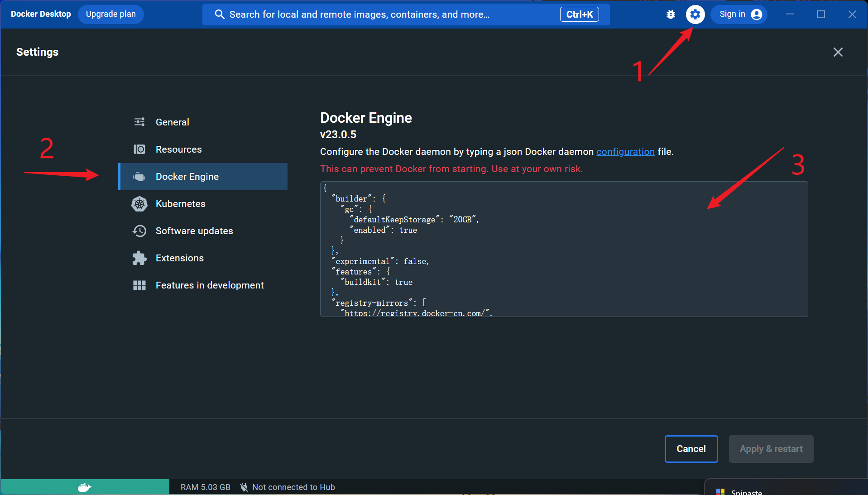Screen dimensions: 868x495
Task: Click the Sign in account avatar icon
Action: coord(757,14)
